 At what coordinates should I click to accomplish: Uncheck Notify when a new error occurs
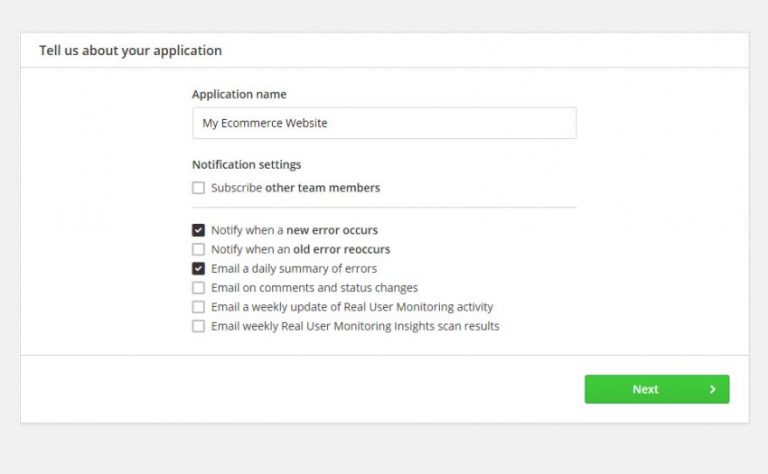[x=198, y=230]
